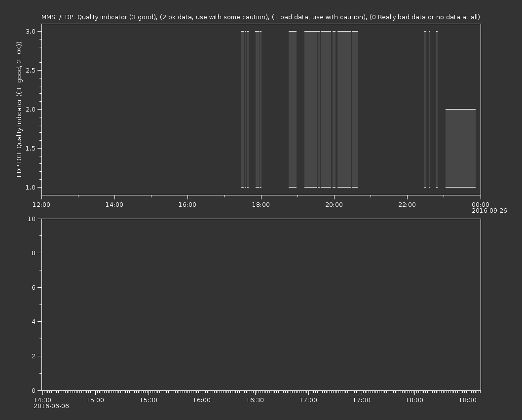This screenshot has height=420, width=522.
Task: Click the 2016-09-26 date label
Action: pos(489,211)
